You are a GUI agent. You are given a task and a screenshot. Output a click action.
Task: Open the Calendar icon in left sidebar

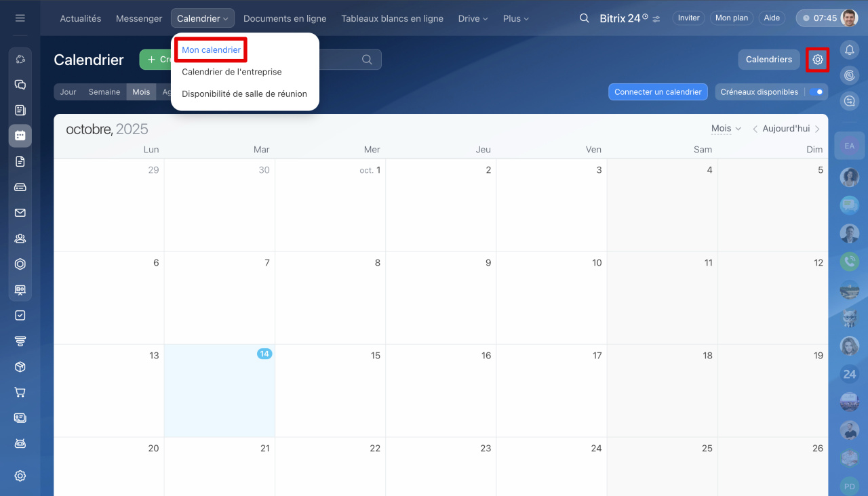pyautogui.click(x=20, y=136)
